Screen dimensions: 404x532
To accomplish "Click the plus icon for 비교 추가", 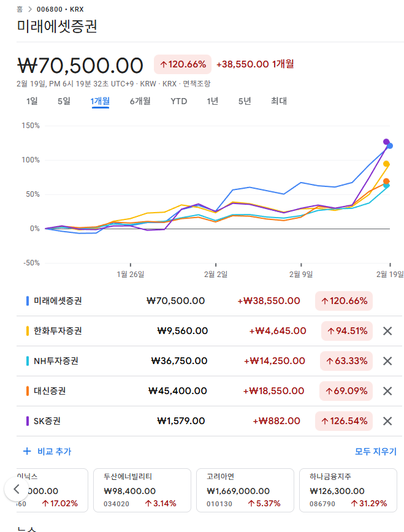I will 27,452.
